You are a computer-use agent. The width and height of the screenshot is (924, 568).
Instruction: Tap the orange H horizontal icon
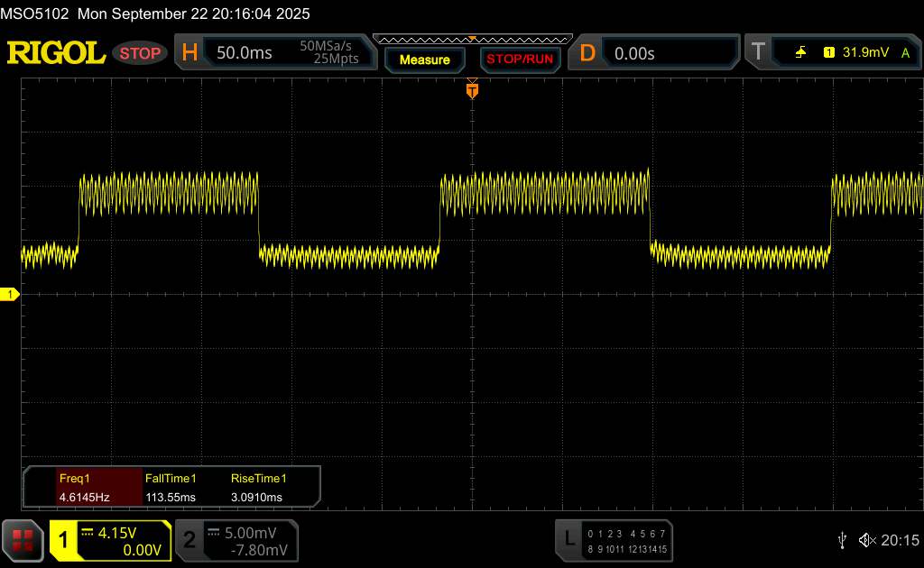click(189, 53)
